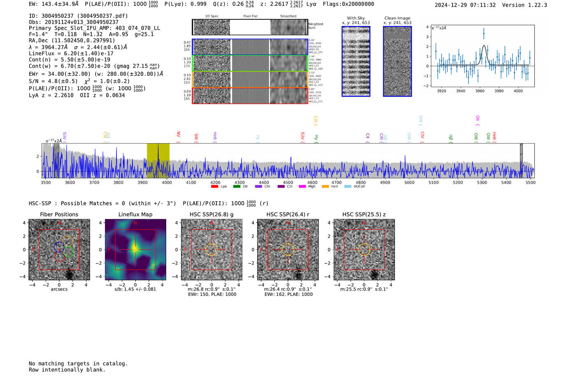
Task: Open the Clean Image cutout
Action: [x=397, y=61]
